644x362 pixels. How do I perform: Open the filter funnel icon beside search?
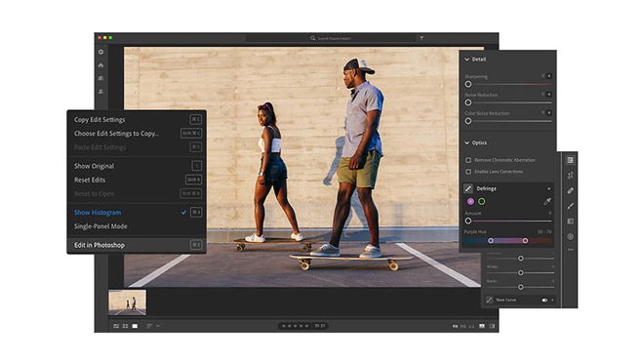point(422,38)
